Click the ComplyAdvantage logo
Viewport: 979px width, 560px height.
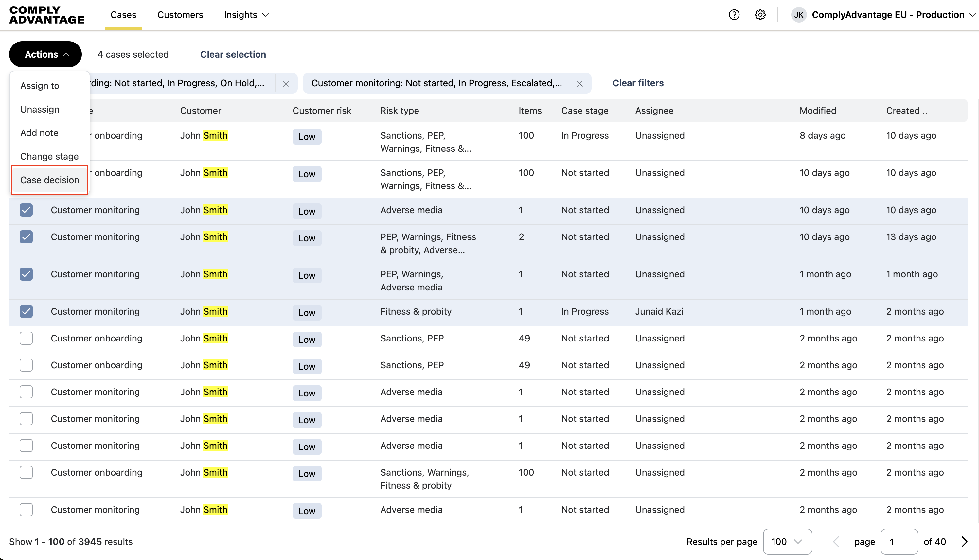(x=46, y=15)
